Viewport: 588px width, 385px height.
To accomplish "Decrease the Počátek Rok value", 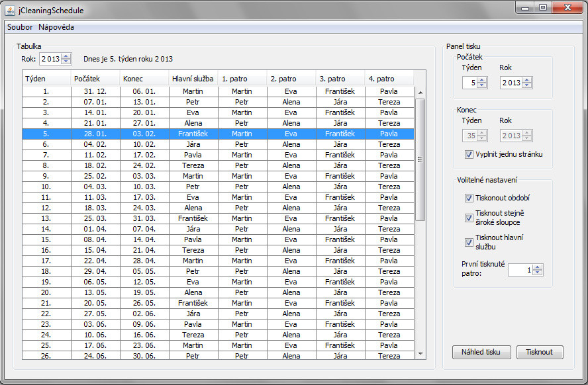I will tap(527, 85).
